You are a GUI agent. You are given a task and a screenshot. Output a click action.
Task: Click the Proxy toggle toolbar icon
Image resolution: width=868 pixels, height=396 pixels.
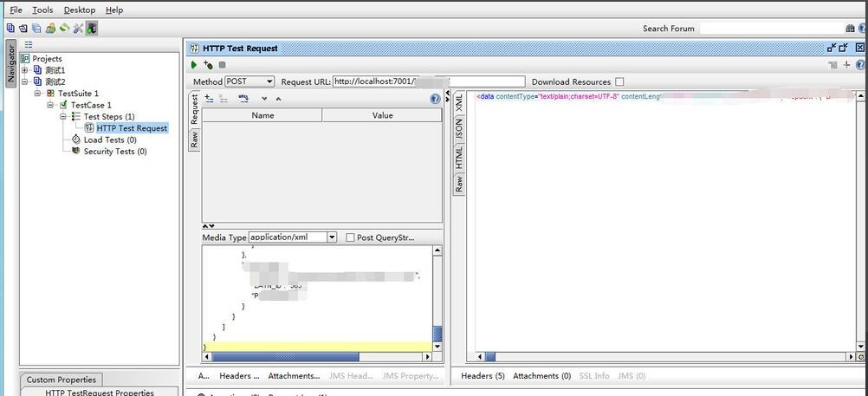click(91, 28)
